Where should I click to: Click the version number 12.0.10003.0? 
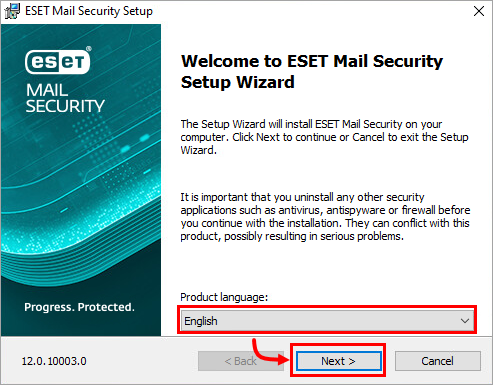coord(54,361)
